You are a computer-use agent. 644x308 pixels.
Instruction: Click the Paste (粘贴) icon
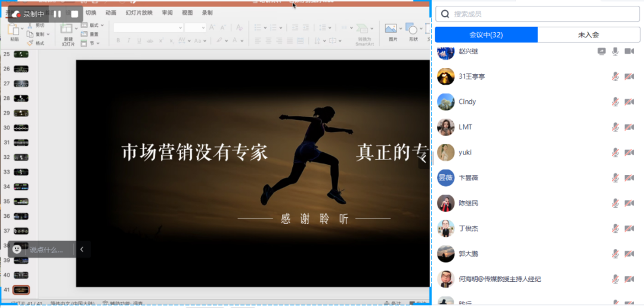tap(14, 31)
